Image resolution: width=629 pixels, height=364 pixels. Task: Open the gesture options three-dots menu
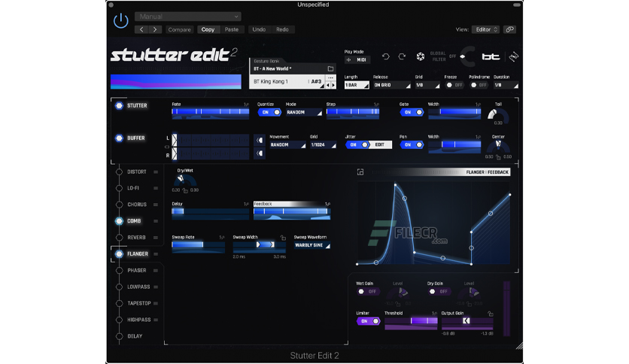pos(330,77)
